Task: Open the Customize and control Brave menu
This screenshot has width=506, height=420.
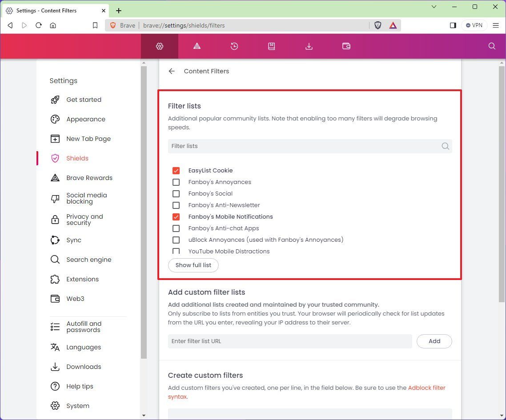Action: (x=496, y=25)
